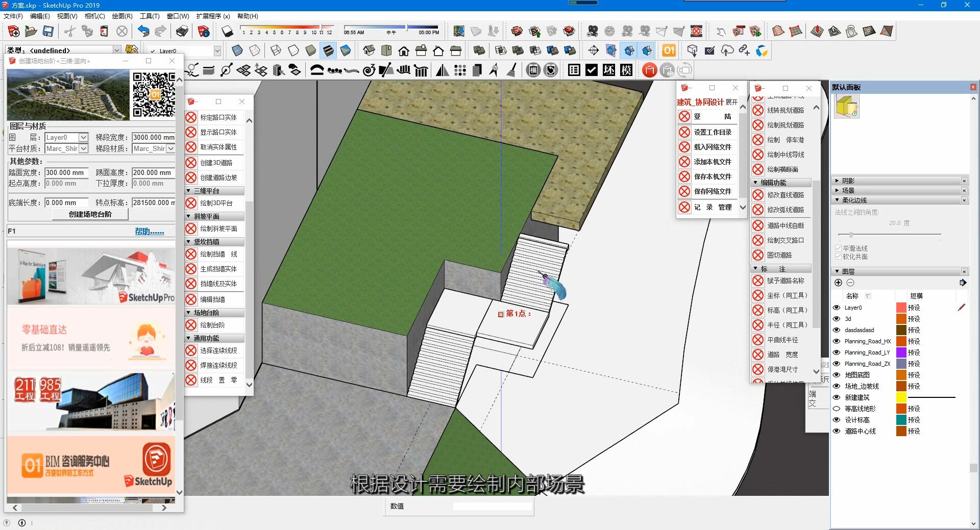Hide the Planning_Road_HX layer
The width and height of the screenshot is (980, 530).
[x=837, y=341]
